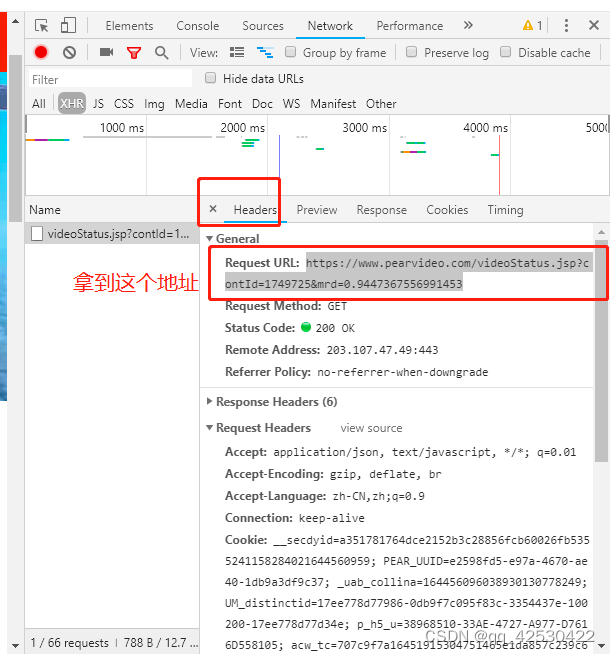Open the Timing detail tab
The width and height of the screenshot is (610, 654).
pos(505,210)
